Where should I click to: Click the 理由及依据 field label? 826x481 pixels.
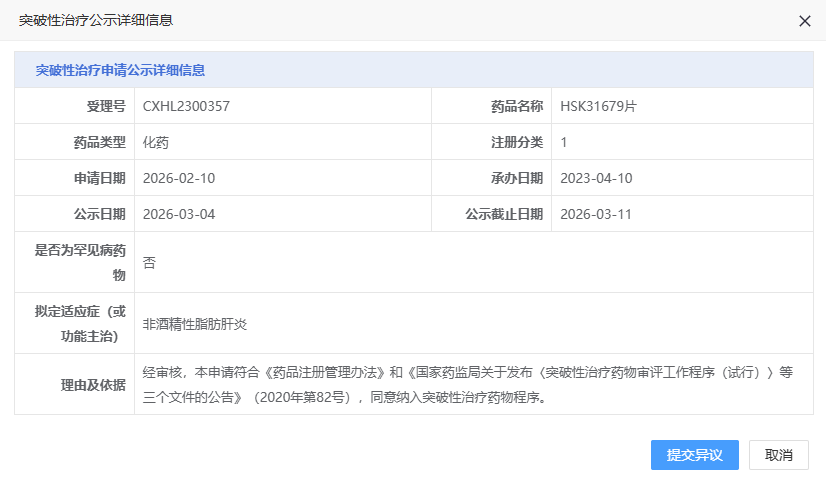[93, 384]
